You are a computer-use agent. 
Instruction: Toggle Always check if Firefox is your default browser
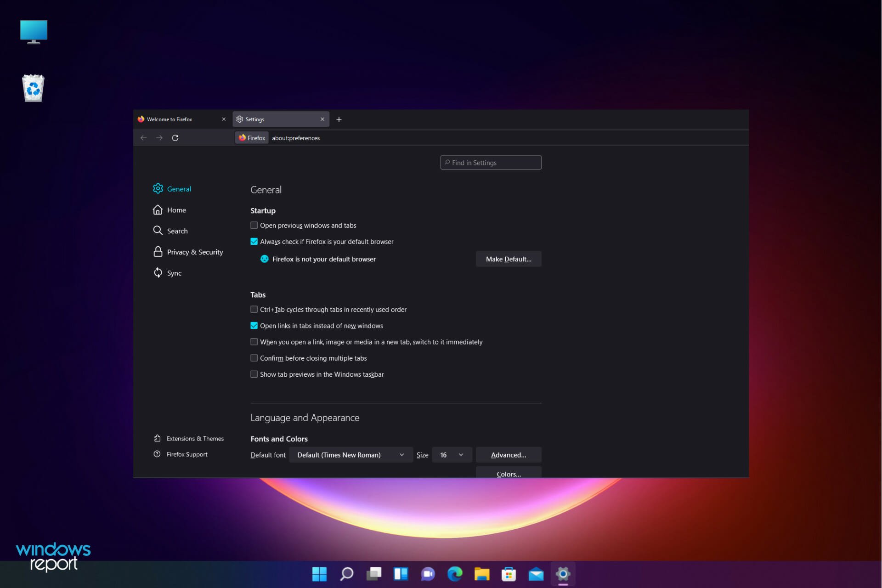coord(254,242)
